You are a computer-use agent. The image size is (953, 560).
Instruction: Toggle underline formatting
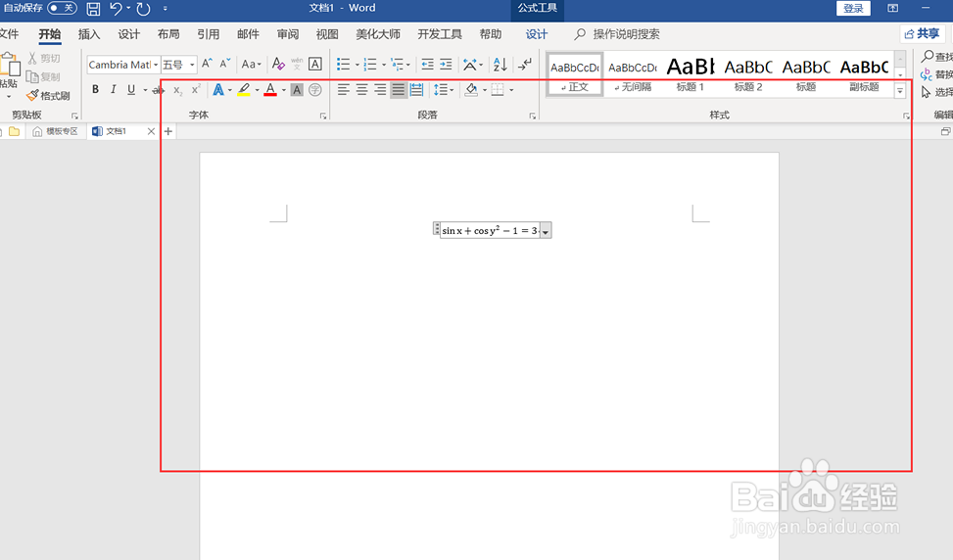[x=131, y=90]
